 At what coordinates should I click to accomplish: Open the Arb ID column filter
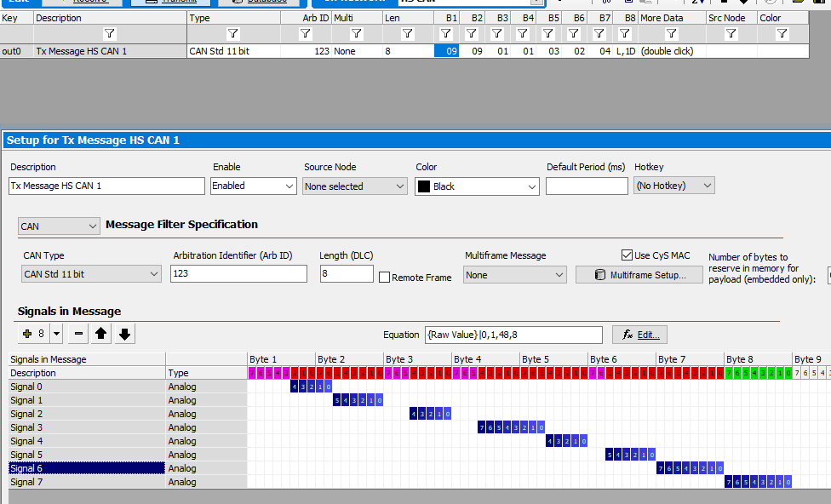[x=306, y=34]
